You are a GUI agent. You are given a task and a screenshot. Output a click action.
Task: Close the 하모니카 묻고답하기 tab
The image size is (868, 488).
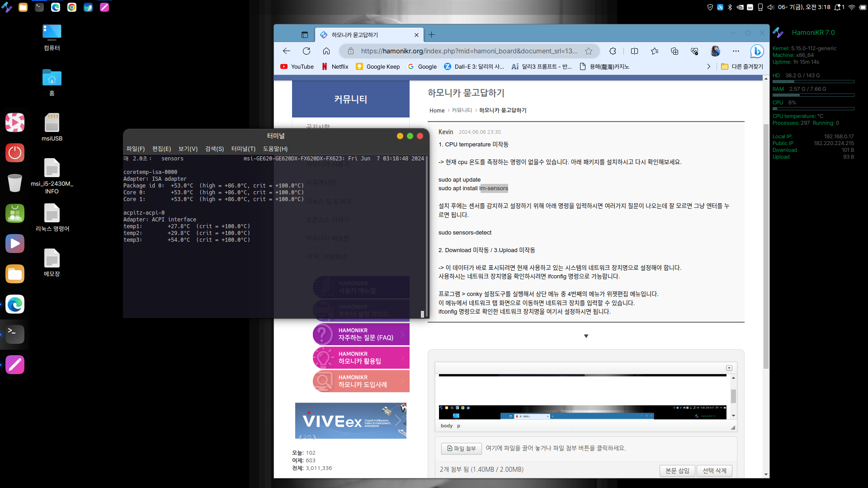click(x=416, y=35)
